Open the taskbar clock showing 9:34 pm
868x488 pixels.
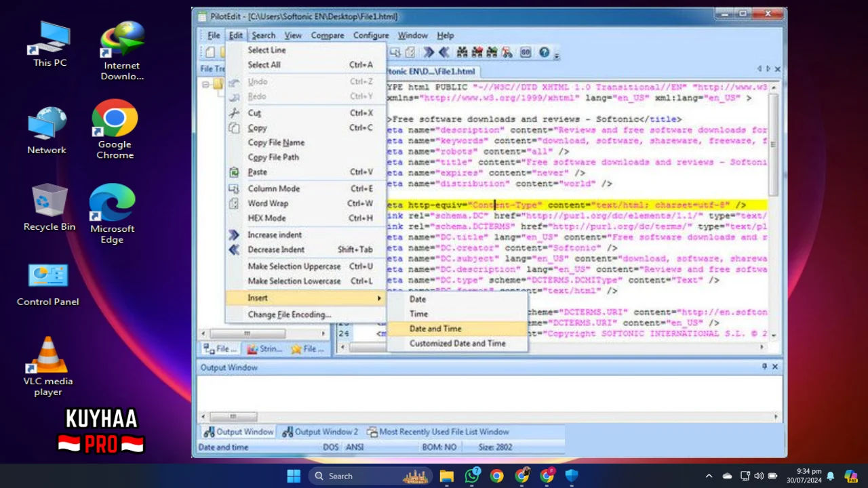click(x=804, y=476)
